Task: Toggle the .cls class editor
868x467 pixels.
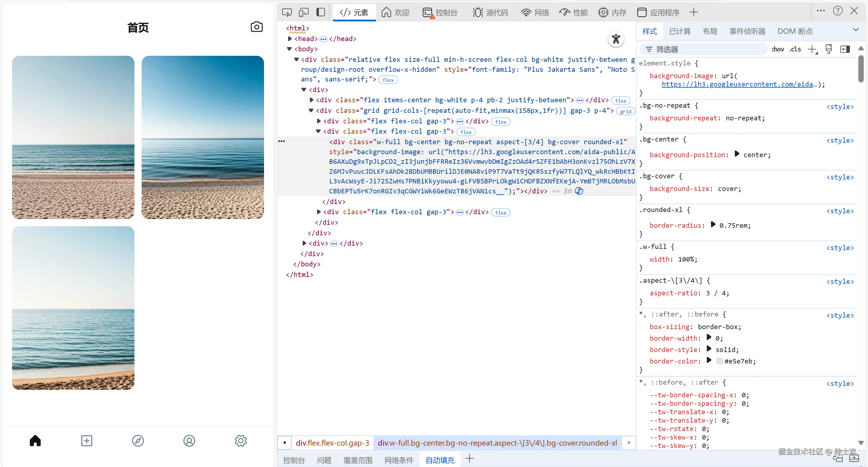Action: click(x=795, y=49)
